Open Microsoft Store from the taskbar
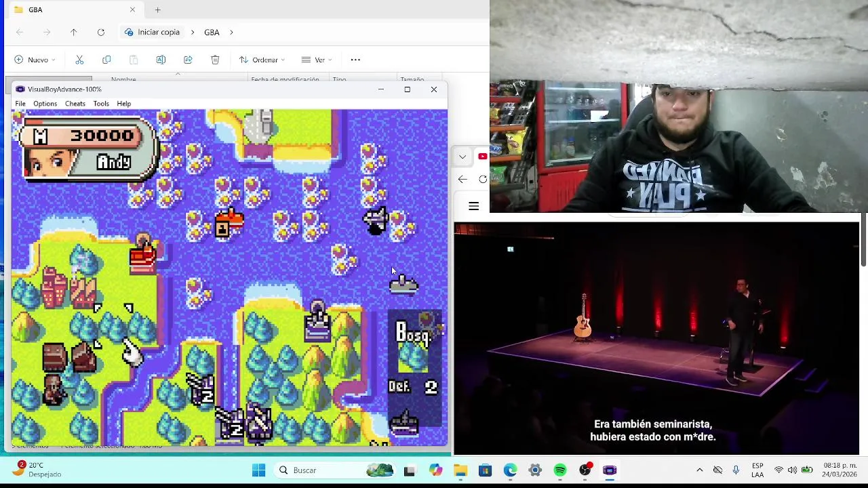 (x=485, y=470)
